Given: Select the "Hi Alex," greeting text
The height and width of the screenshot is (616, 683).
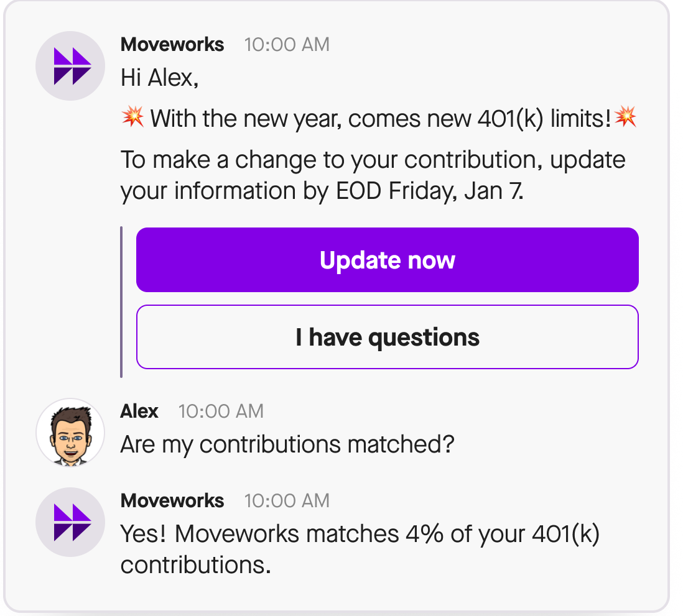Looking at the screenshot, I should point(160,78).
